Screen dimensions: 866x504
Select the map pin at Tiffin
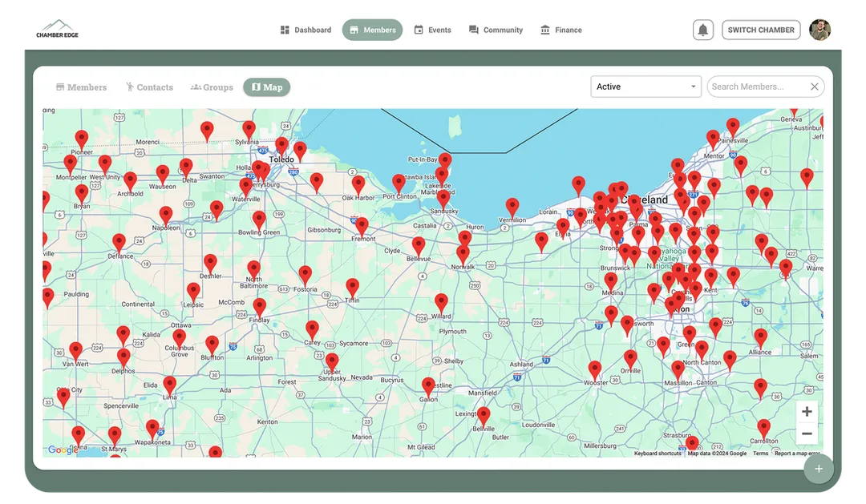point(352,288)
